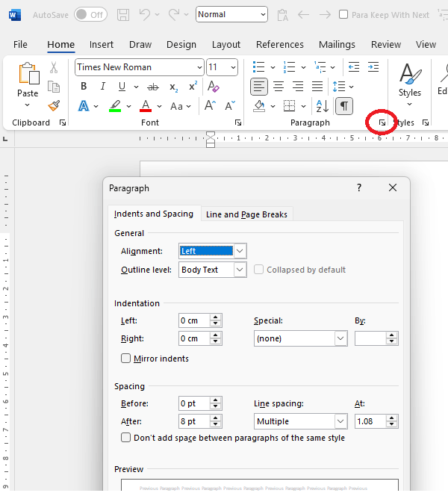Open the Styles gallery button
Image resolution: width=448 pixels, height=493 pixels.
pos(410,84)
